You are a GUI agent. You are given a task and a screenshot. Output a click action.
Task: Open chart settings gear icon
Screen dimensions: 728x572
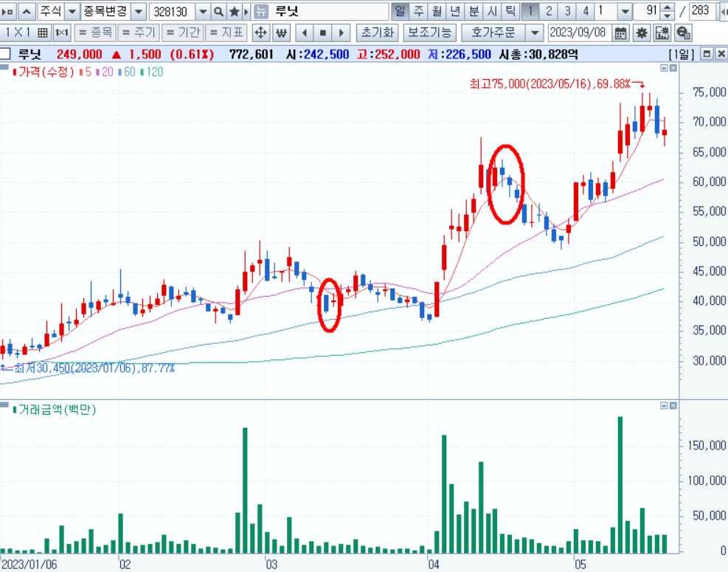pyautogui.click(x=642, y=33)
